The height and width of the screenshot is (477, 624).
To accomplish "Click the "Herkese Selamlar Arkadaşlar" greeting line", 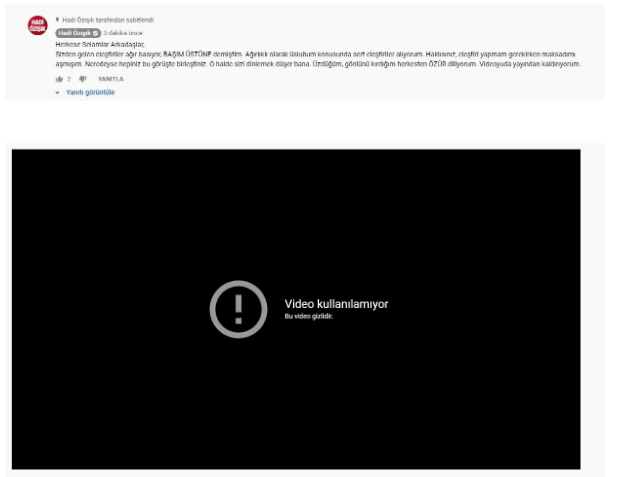I will 100,44.
